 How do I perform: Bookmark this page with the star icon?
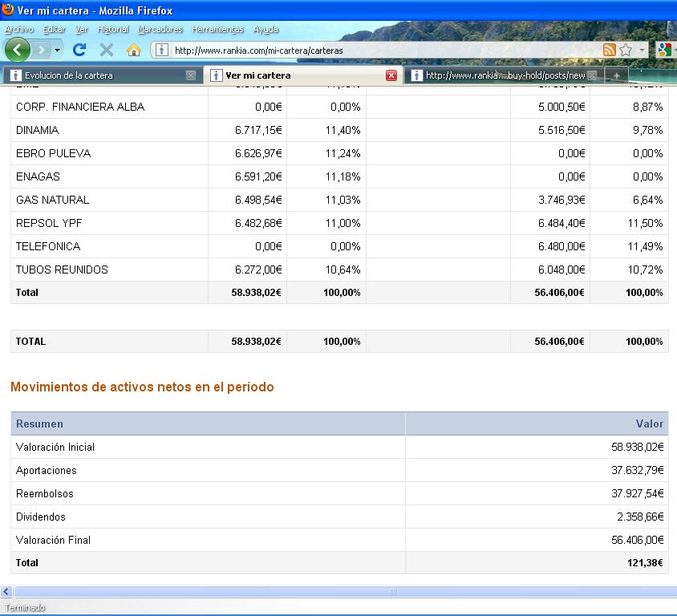click(x=626, y=50)
